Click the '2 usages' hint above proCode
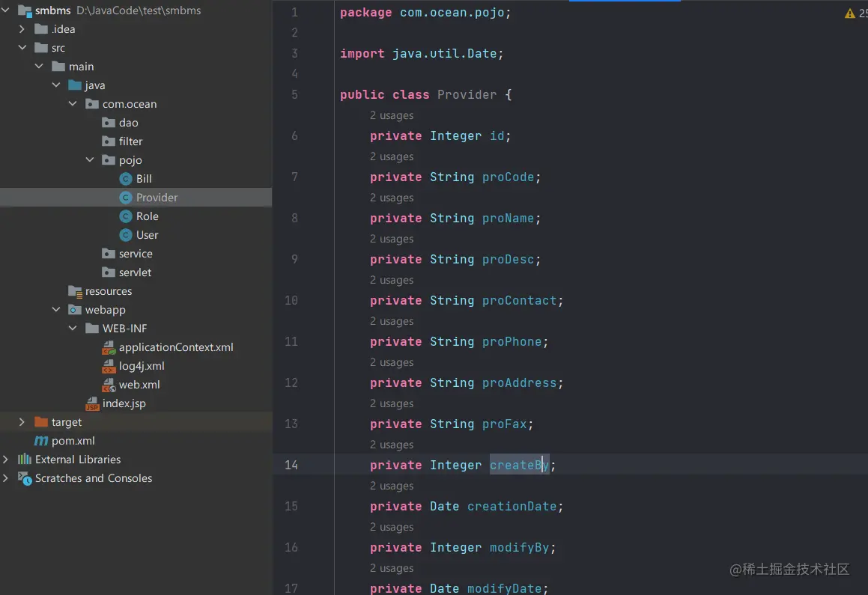The width and height of the screenshot is (868, 595). click(x=392, y=157)
